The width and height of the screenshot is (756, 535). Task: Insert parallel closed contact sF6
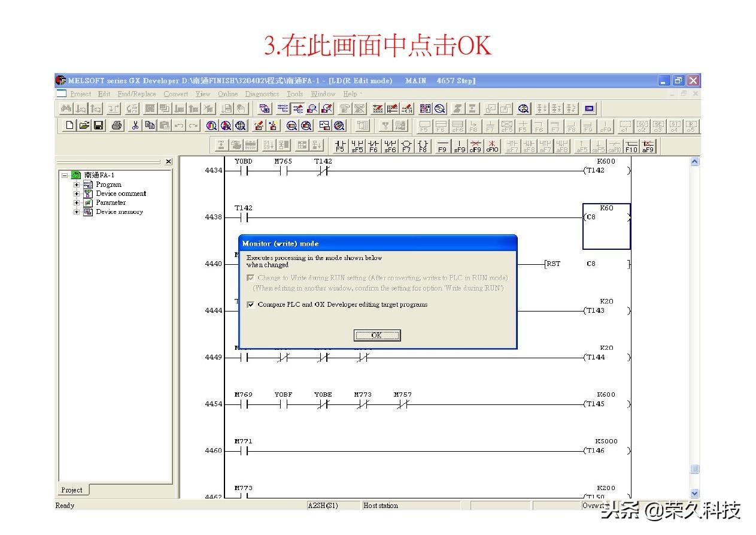390,146
